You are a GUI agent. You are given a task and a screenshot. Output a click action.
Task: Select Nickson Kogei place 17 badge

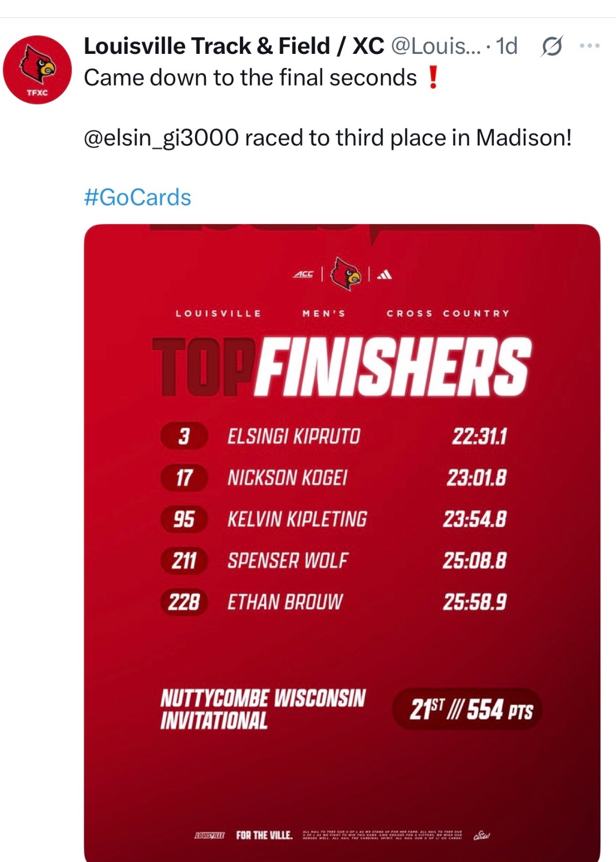184,478
